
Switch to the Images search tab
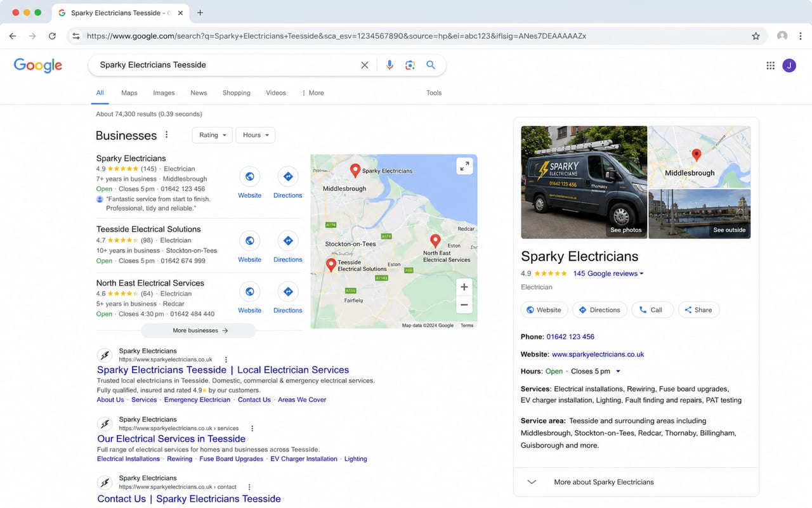click(x=164, y=93)
